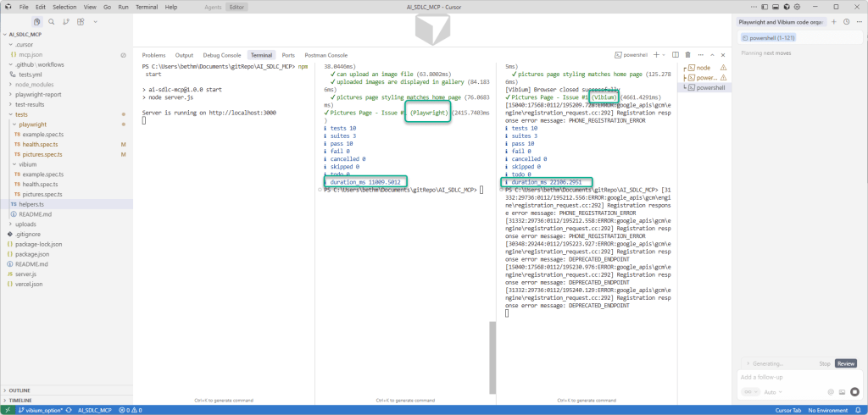868x415 pixels.
Task: Collapse the playwright folder in tests
Action: 32,125
